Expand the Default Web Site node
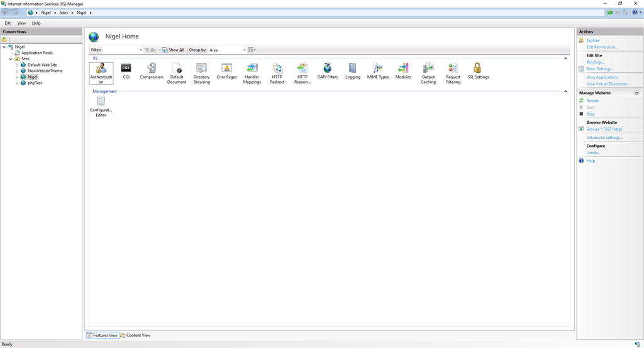The width and height of the screenshot is (644, 348). [17, 65]
